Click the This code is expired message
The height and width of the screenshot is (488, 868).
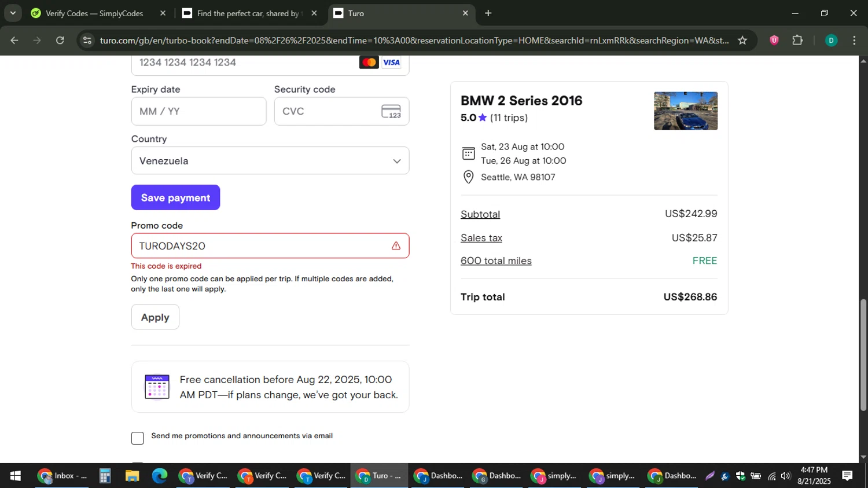pos(166,266)
